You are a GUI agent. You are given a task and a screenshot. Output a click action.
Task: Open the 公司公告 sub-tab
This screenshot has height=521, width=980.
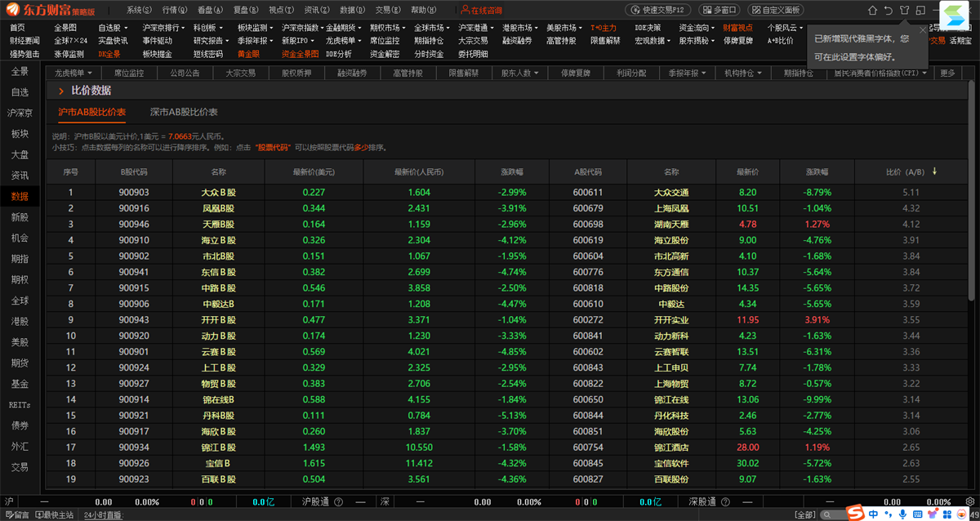[x=185, y=73]
